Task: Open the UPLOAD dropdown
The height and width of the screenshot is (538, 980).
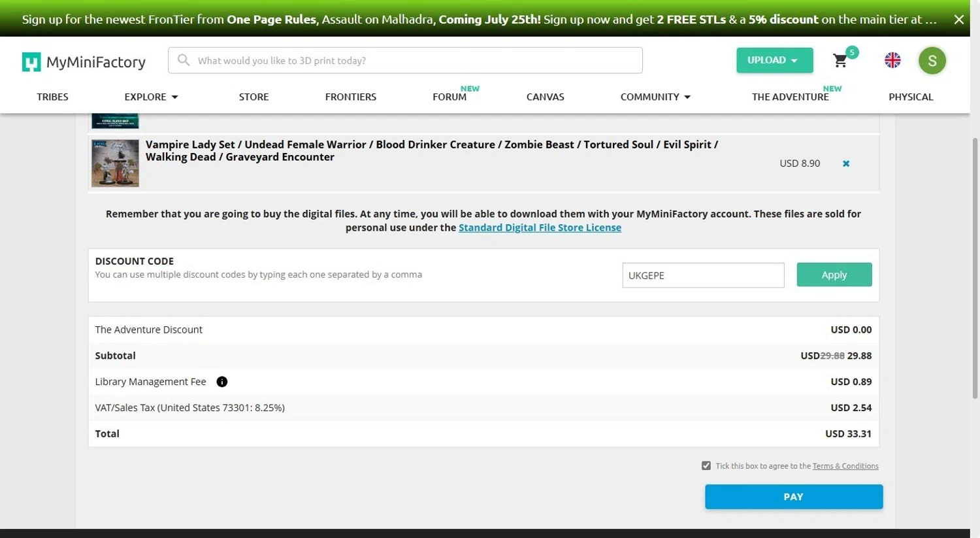Action: point(774,60)
